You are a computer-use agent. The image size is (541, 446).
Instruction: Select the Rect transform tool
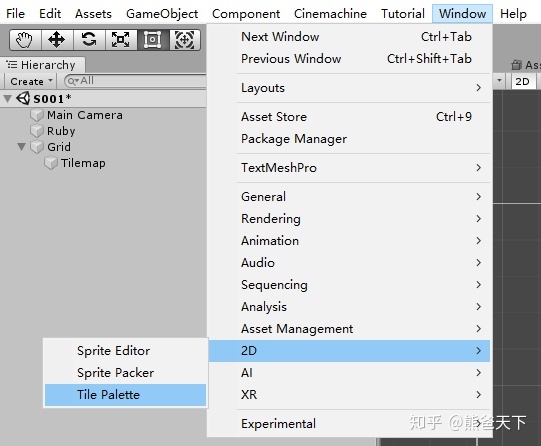click(x=153, y=40)
